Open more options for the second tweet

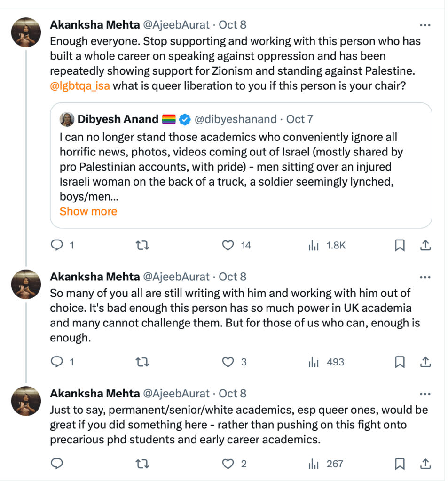[425, 277]
